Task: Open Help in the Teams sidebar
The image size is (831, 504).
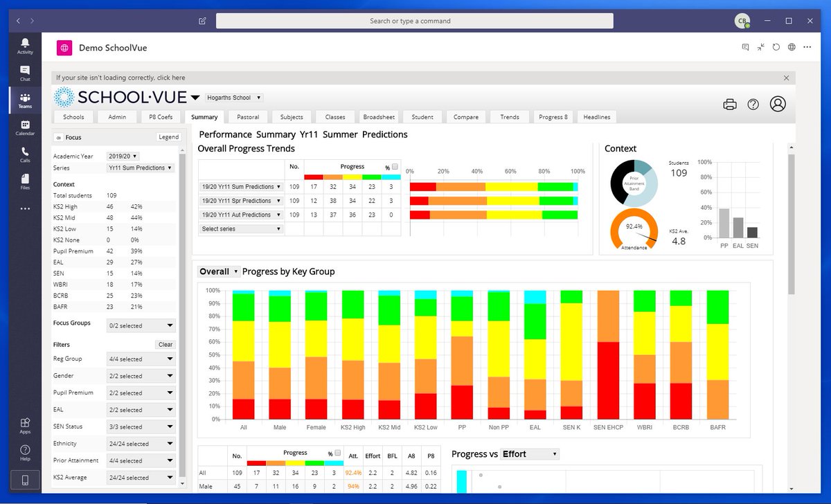Action: 25,453
